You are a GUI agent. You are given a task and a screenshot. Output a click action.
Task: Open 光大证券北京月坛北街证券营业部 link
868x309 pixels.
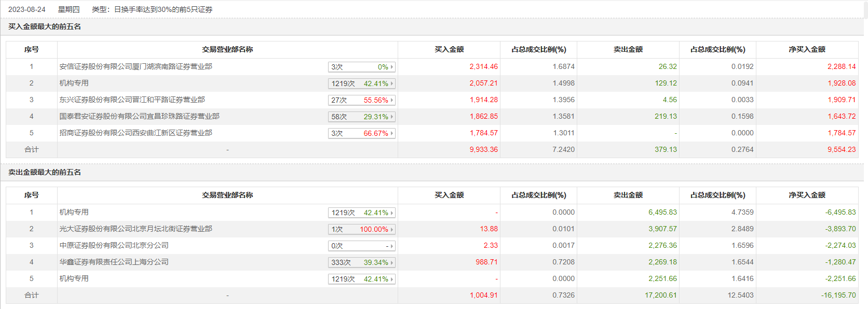pos(135,229)
